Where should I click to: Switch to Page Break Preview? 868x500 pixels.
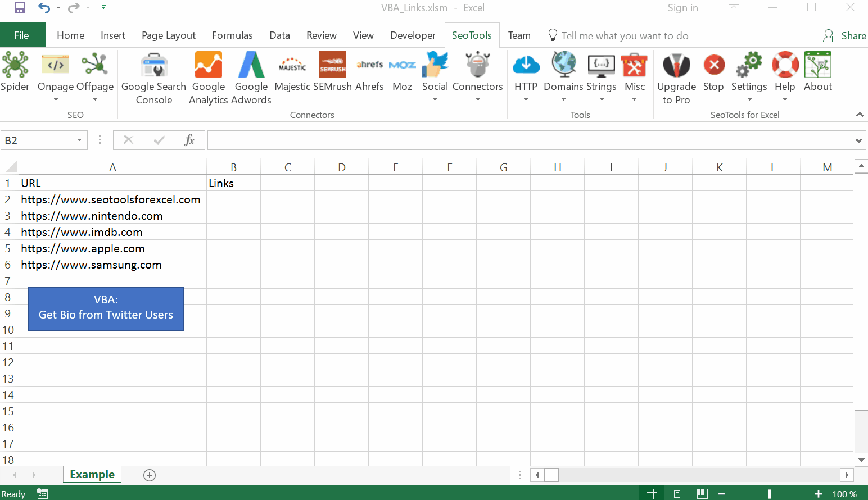tap(702, 494)
